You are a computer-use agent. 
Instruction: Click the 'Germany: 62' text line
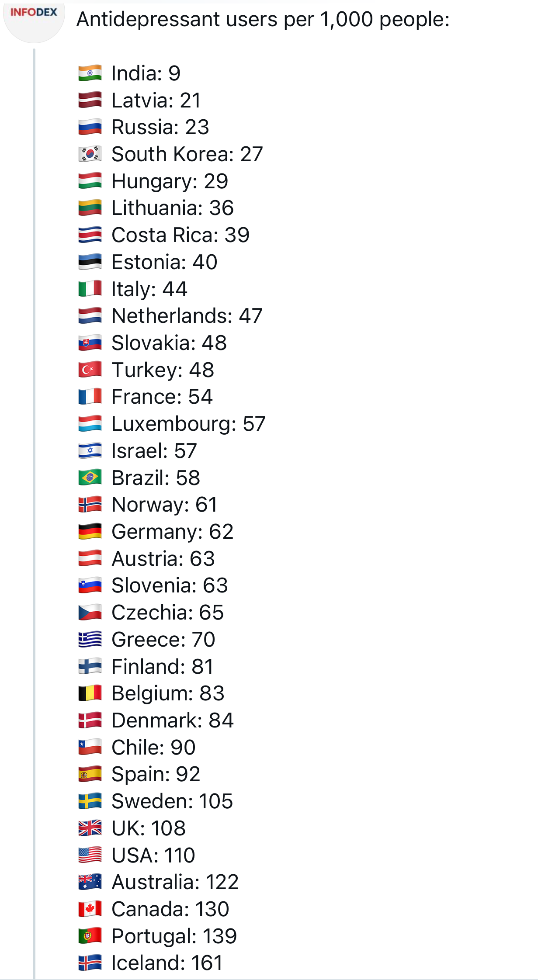[173, 532]
